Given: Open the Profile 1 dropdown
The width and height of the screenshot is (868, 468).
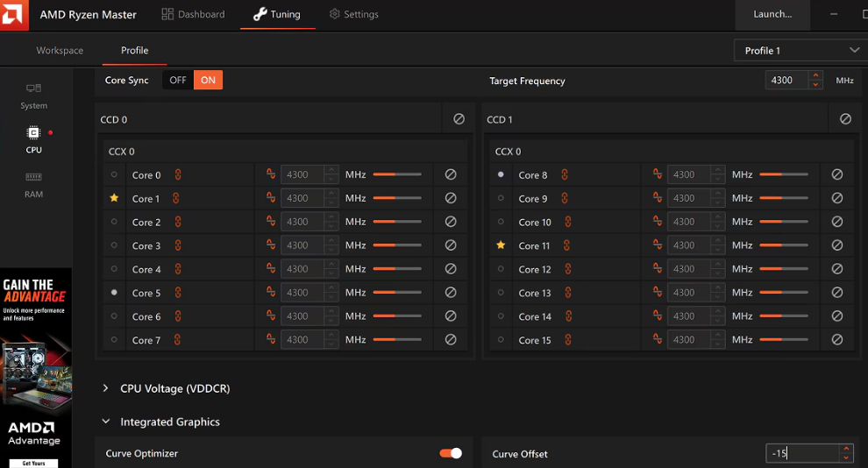Looking at the screenshot, I should [x=800, y=50].
